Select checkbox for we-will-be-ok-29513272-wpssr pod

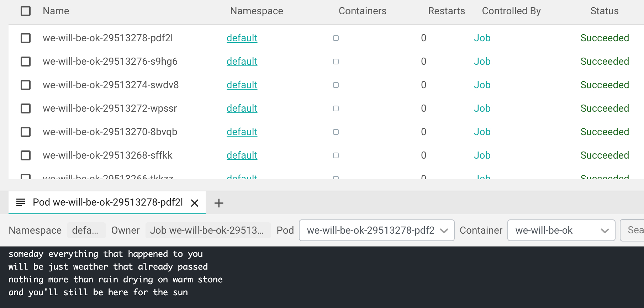click(x=26, y=108)
